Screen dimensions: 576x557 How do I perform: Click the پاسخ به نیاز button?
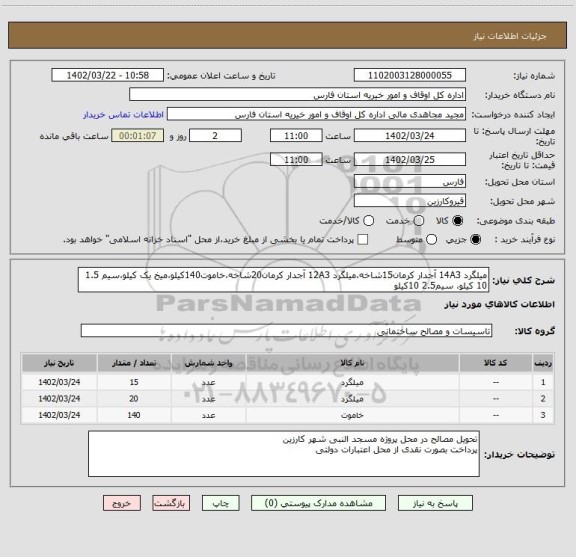435,503
